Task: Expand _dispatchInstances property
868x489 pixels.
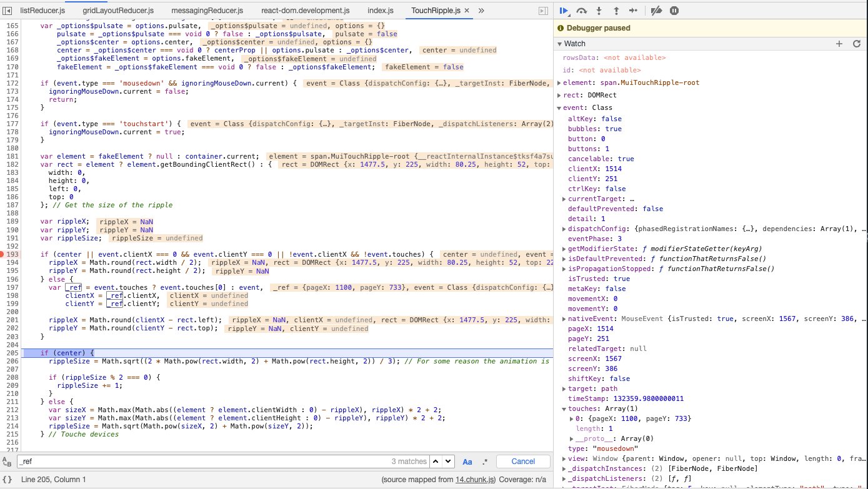Action: tap(565, 468)
